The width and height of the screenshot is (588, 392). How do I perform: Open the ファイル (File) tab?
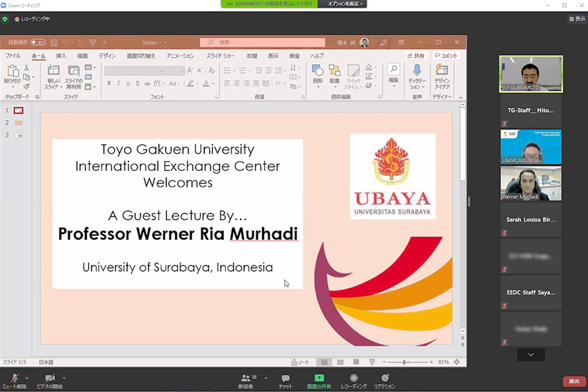click(13, 56)
